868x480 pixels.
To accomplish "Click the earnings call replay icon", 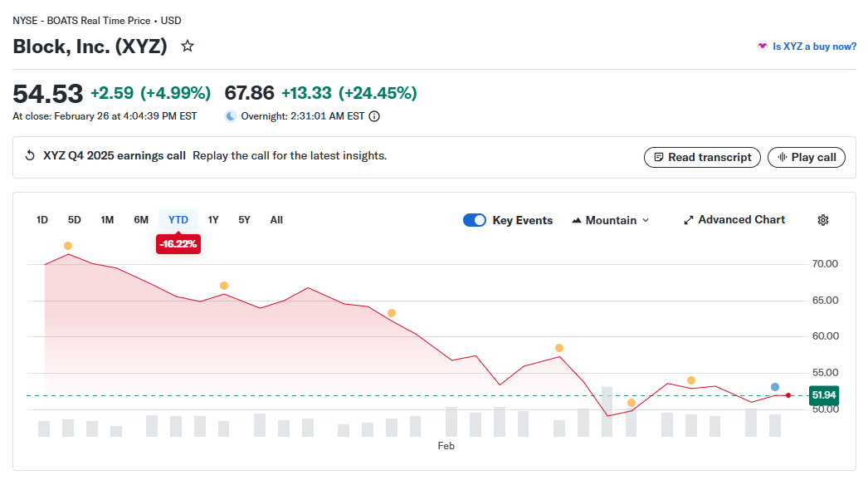I will (31, 156).
